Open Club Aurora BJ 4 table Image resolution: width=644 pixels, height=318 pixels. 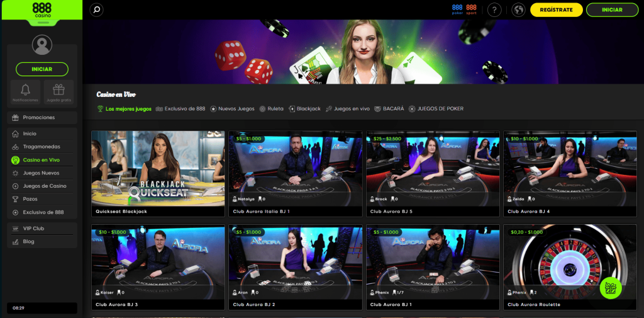coord(570,174)
